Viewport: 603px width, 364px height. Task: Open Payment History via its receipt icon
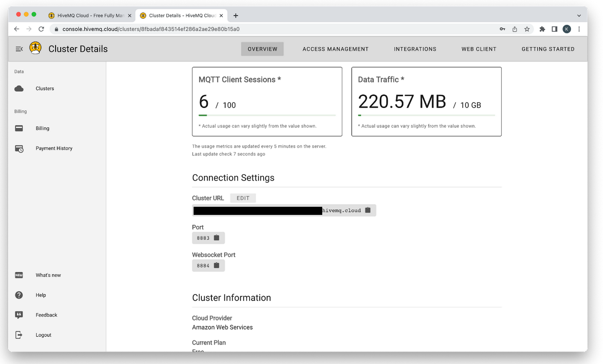[19, 148]
